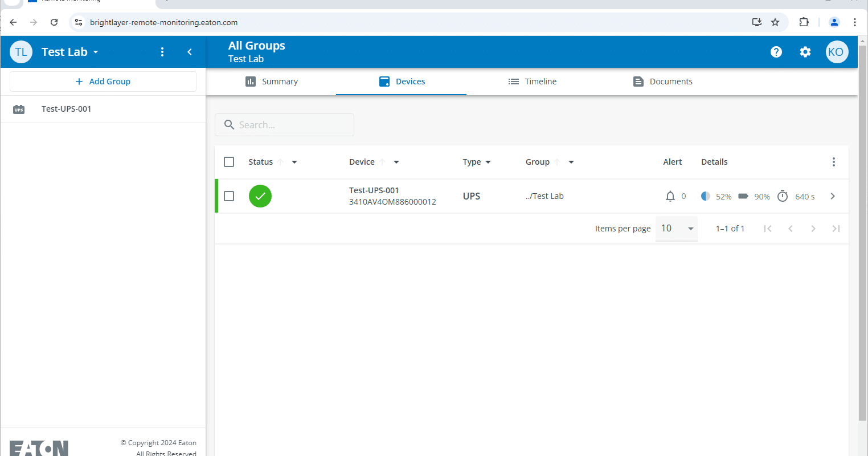The image size is (868, 456).
Task: Open the Device column filter dropdown
Action: 396,162
